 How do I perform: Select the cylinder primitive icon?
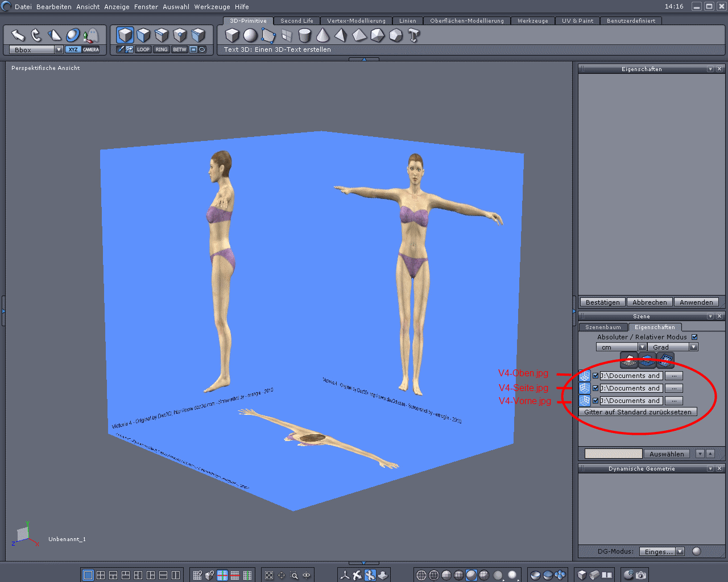pos(305,35)
